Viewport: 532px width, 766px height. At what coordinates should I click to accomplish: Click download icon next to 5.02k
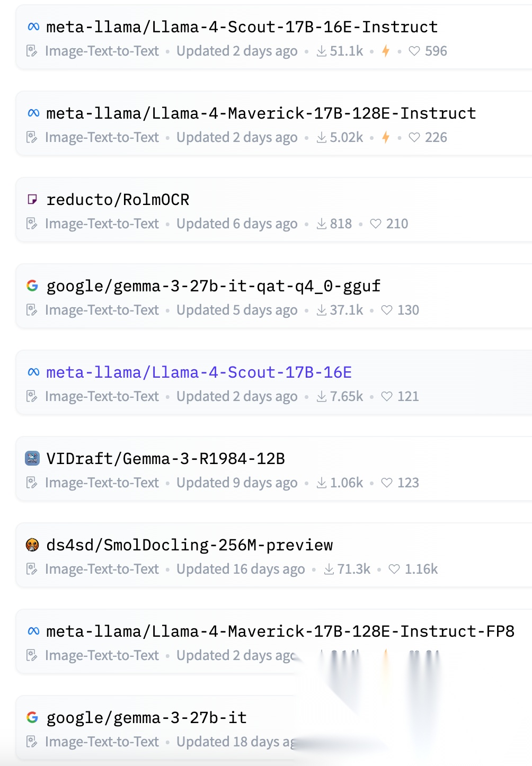click(321, 138)
